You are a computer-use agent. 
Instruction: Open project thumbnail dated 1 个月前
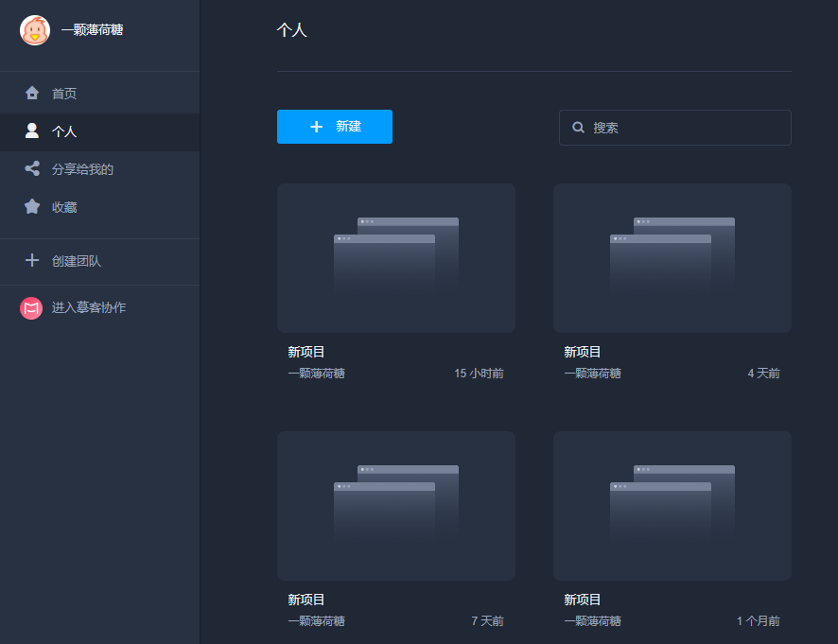click(x=672, y=506)
